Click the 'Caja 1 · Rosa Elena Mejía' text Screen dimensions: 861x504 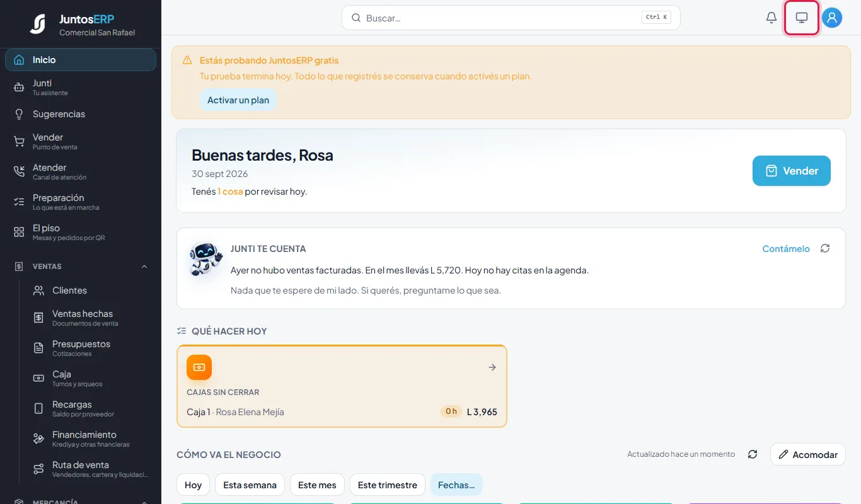236,412
